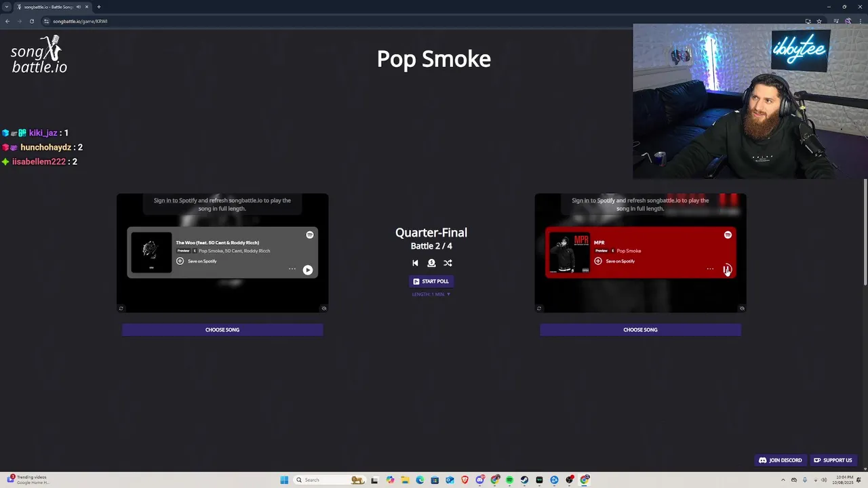This screenshot has width=868, height=488.
Task: Click The Woo album cover thumbnail
Action: [151, 252]
